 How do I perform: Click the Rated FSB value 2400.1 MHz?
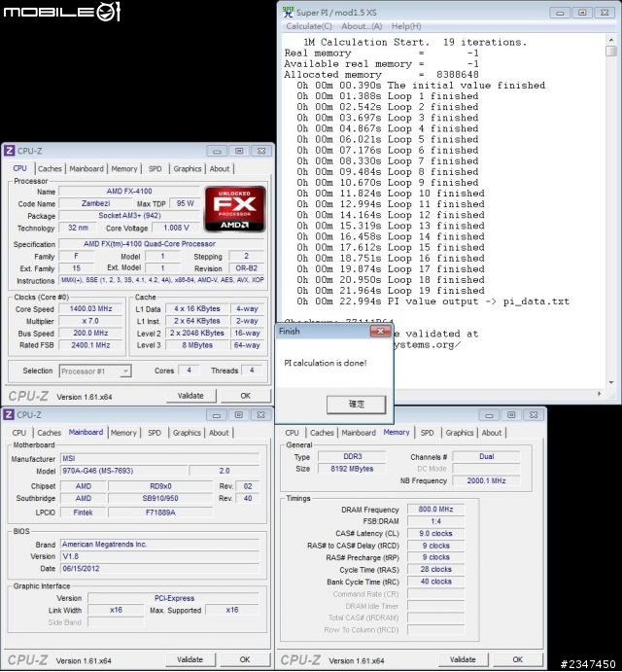click(x=90, y=345)
